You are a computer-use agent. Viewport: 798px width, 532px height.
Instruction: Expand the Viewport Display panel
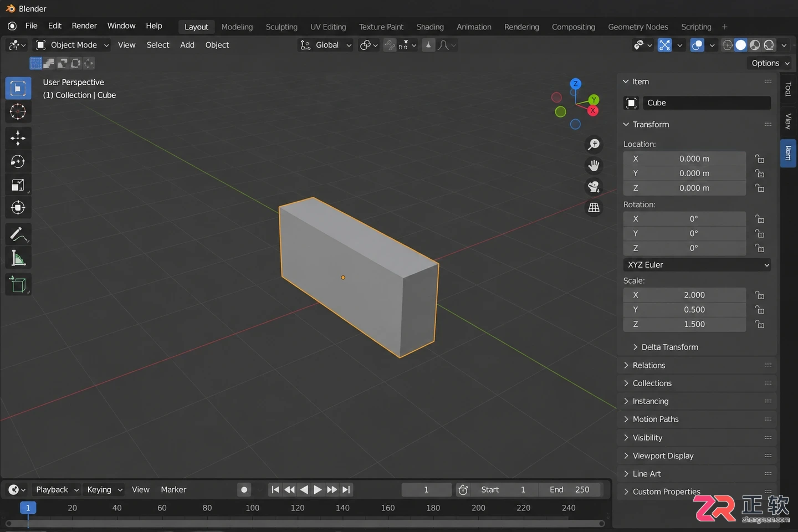point(697,456)
